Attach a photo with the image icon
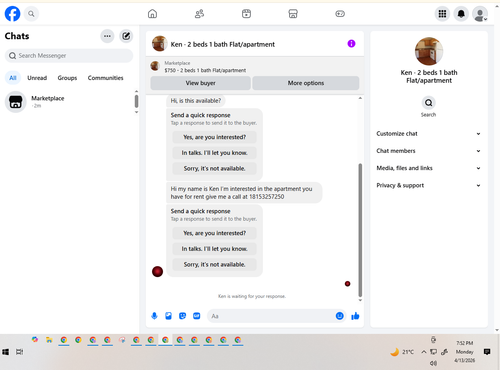The image size is (500, 370). [x=168, y=316]
